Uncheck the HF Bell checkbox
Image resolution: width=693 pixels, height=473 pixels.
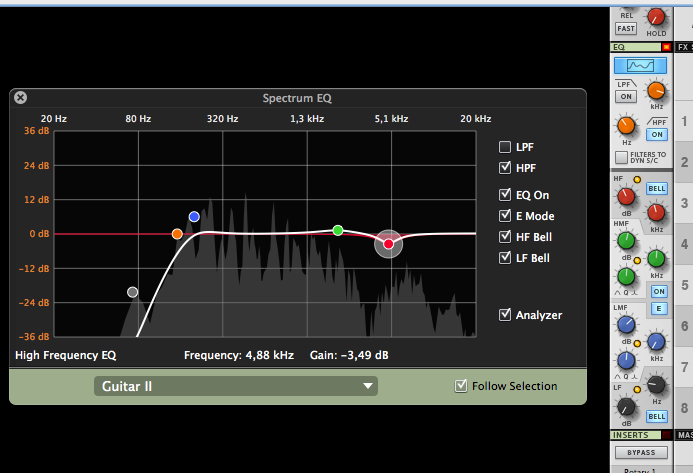pyautogui.click(x=505, y=237)
